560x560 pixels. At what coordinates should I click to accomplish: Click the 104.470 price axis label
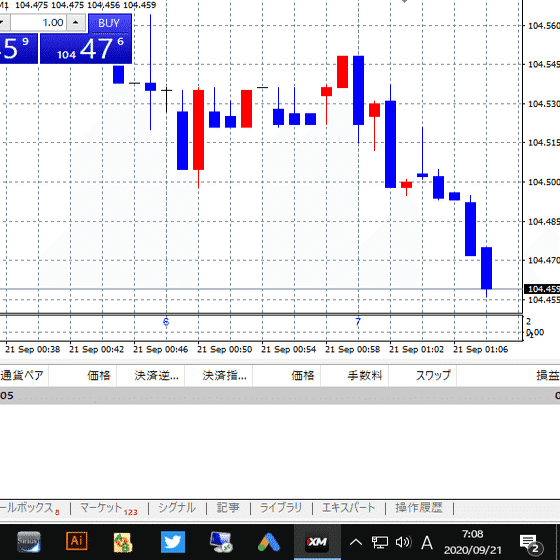click(544, 260)
